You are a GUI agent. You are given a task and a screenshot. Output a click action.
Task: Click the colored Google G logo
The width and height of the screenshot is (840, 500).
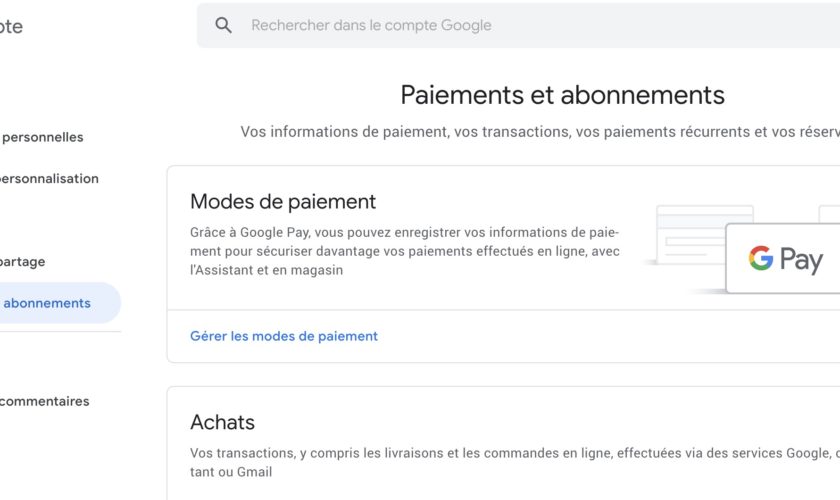coord(761,259)
